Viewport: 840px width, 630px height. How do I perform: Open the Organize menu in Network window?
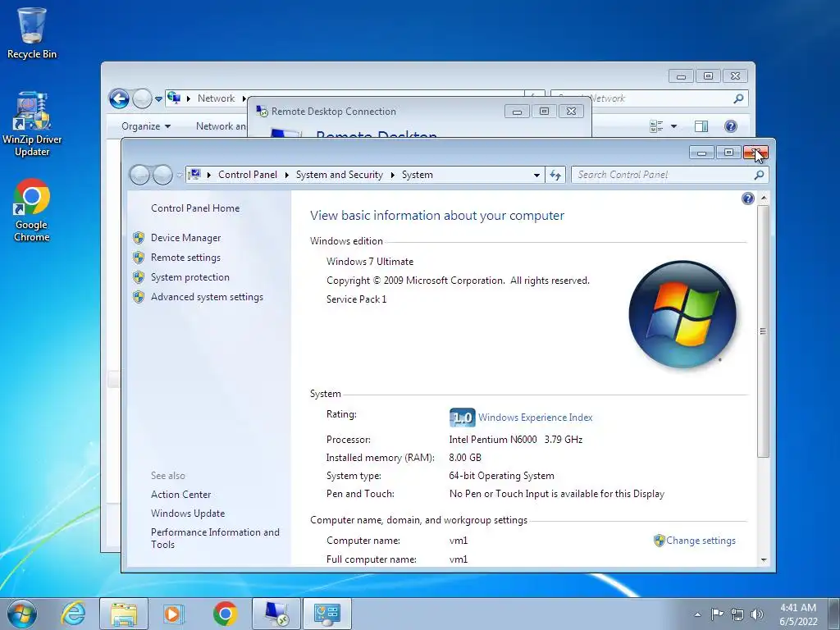coord(146,126)
